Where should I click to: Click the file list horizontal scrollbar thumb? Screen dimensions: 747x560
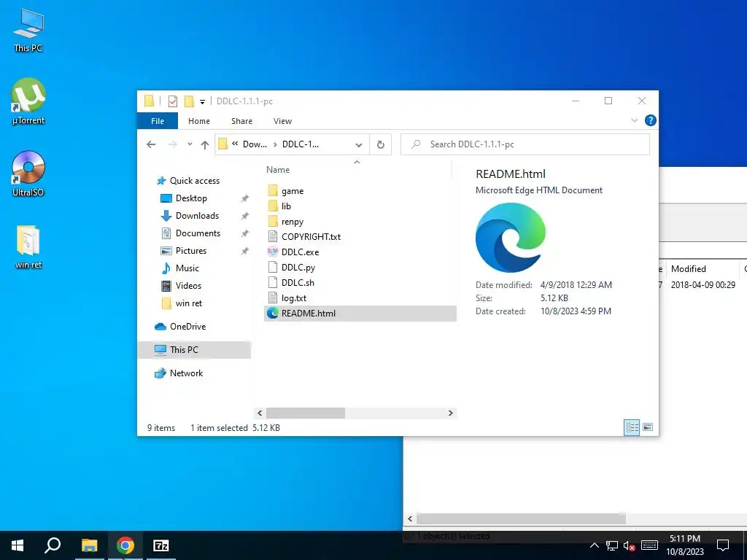[306, 413]
